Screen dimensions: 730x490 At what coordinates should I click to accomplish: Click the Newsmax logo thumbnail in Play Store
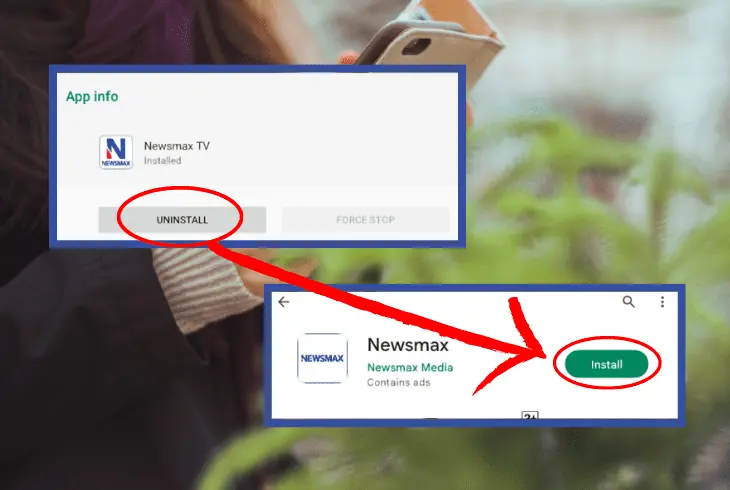pyautogui.click(x=322, y=358)
